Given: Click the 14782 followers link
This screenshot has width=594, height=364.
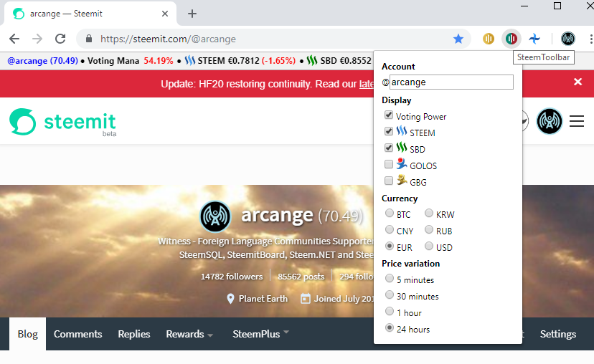Looking at the screenshot, I should pos(232,277).
